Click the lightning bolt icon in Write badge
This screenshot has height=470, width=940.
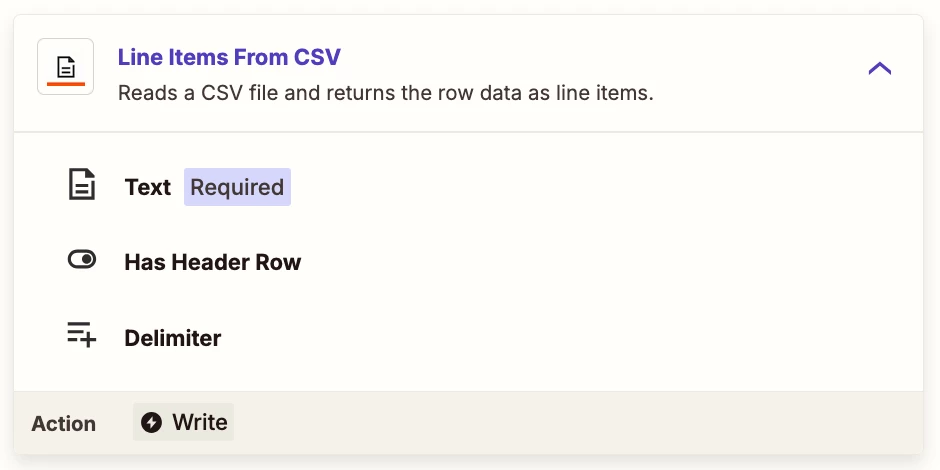click(151, 422)
